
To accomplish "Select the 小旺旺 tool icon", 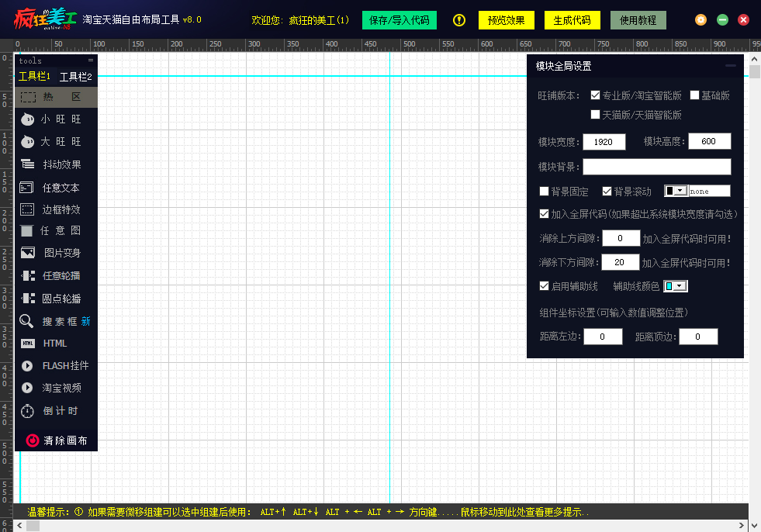I will (28, 119).
